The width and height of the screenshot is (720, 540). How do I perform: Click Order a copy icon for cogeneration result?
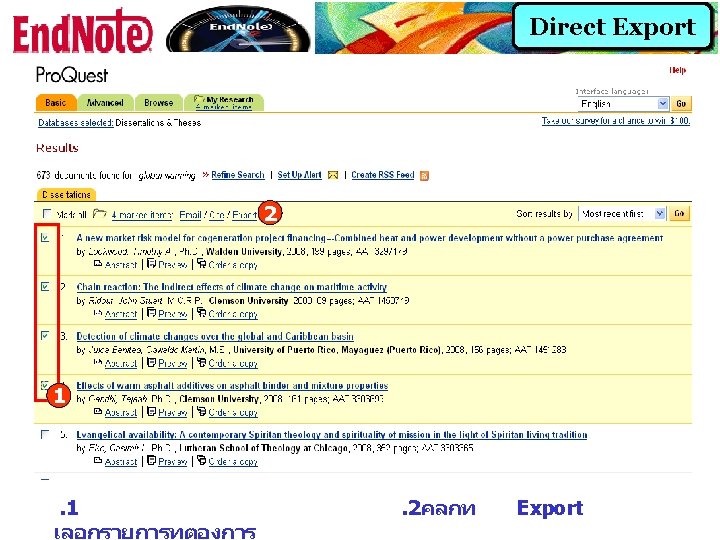click(x=201, y=264)
